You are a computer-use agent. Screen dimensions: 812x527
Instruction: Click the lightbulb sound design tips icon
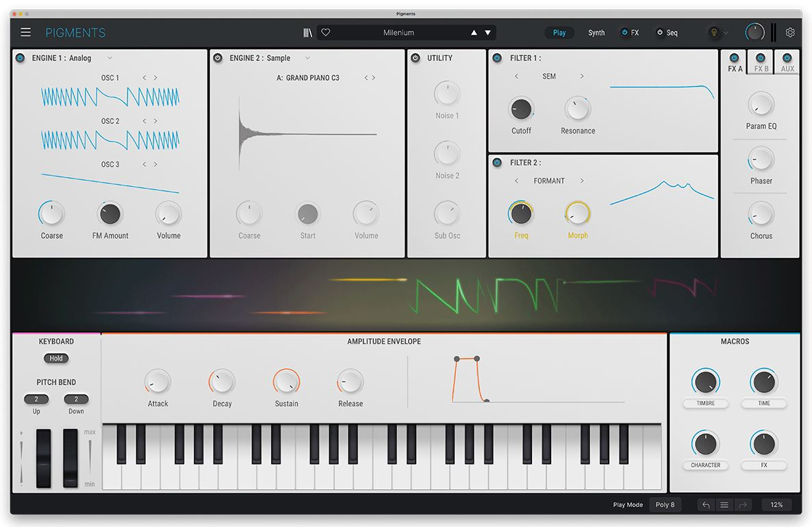point(714,33)
